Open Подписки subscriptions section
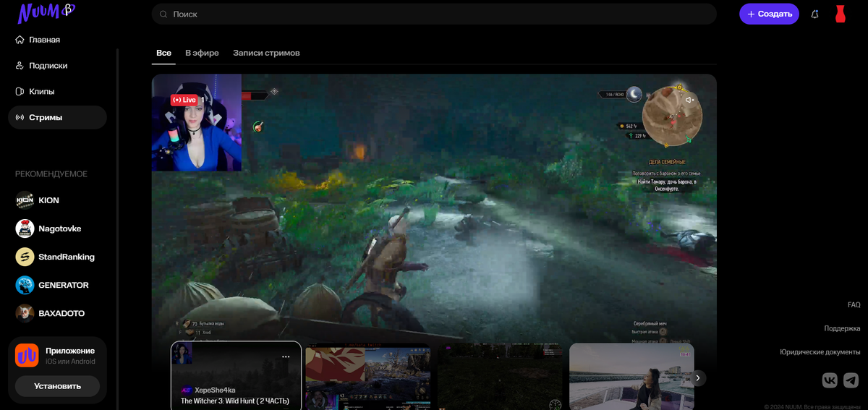Image resolution: width=868 pixels, height=410 pixels. [x=42, y=66]
